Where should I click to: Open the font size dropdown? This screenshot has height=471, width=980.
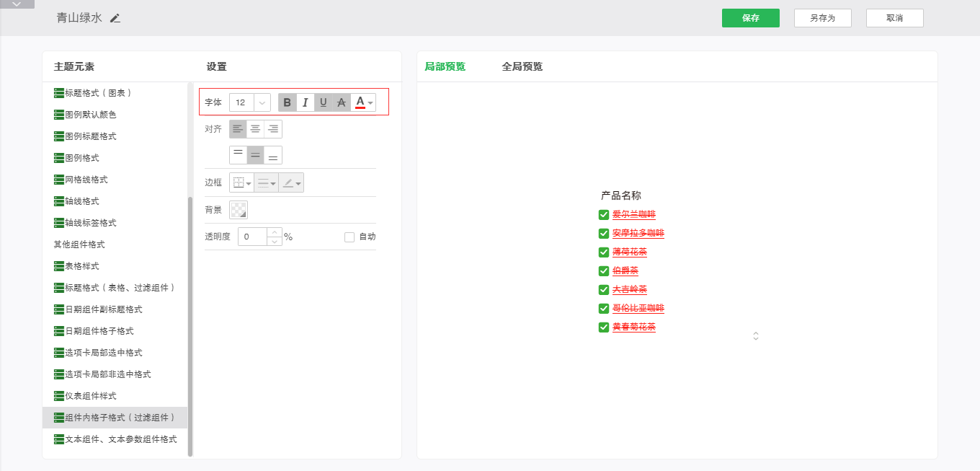pos(262,102)
